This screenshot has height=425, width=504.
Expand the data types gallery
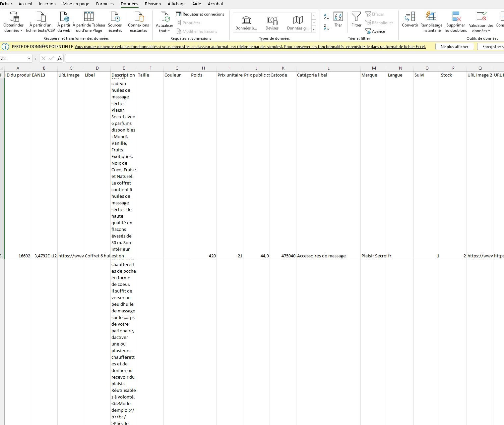[314, 29]
